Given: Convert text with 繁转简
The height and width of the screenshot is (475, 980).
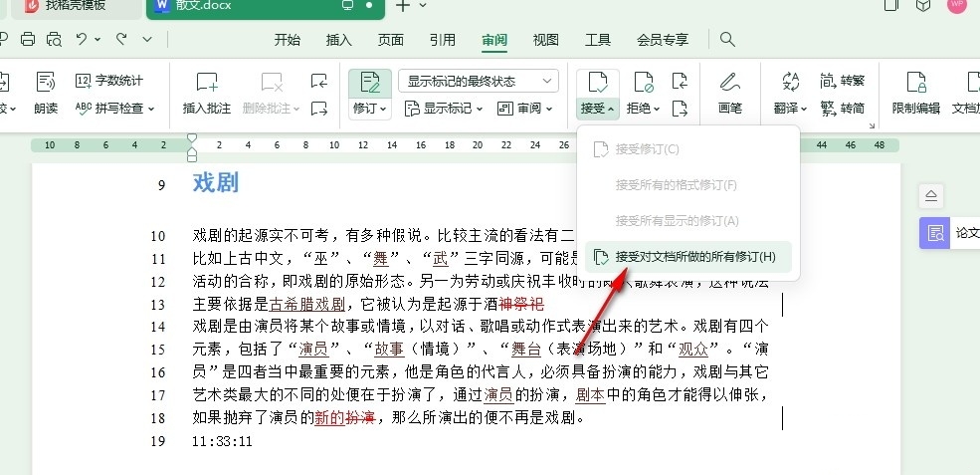Looking at the screenshot, I should click(842, 109).
